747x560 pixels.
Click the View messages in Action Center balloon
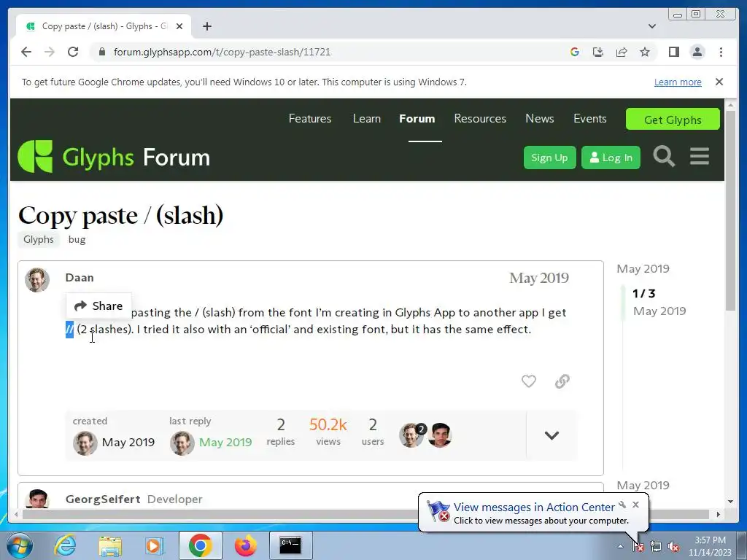tap(533, 513)
